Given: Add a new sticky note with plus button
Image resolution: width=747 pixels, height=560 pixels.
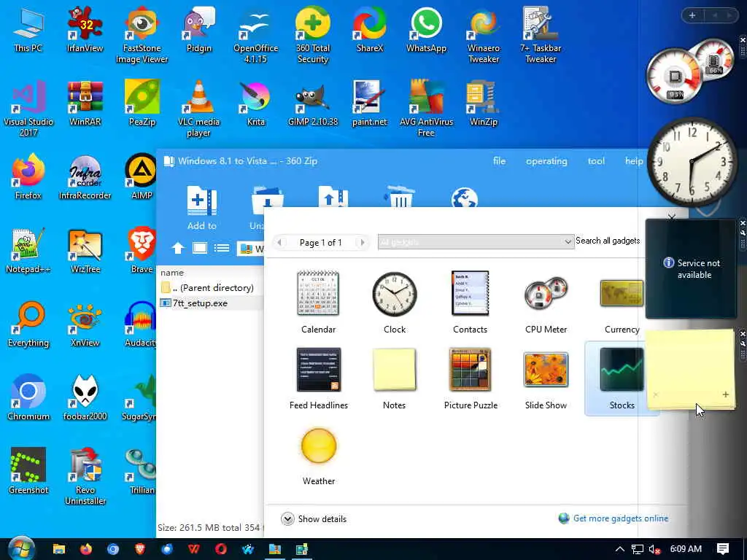Looking at the screenshot, I should 725,394.
